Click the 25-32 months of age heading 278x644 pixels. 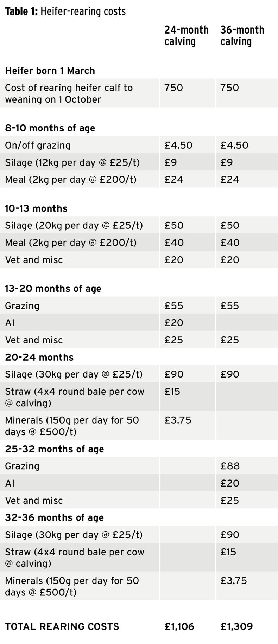click(55, 449)
